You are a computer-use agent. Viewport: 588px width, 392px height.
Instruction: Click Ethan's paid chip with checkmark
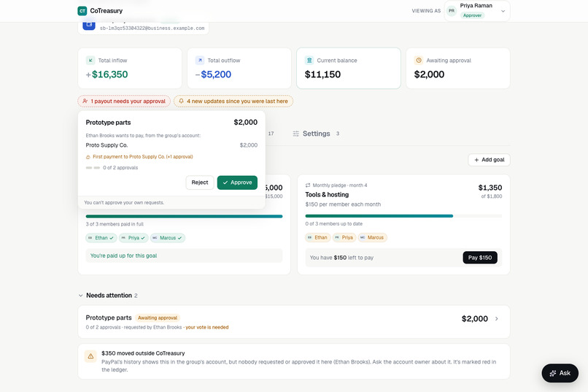(x=101, y=238)
